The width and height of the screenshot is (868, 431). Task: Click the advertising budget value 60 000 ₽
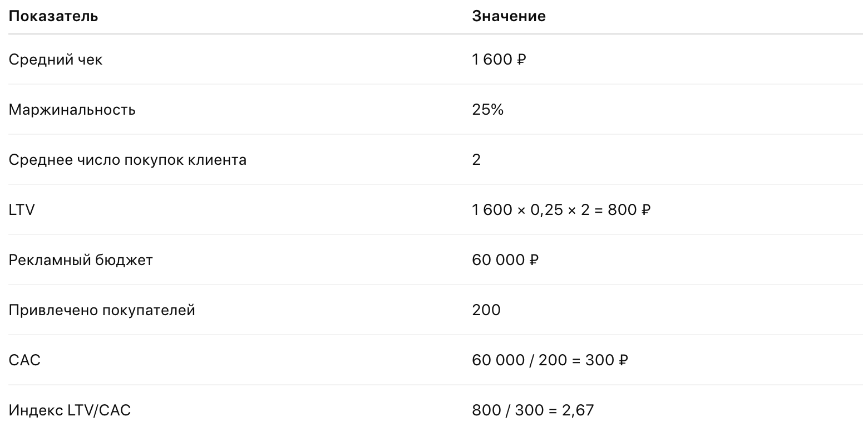(x=505, y=260)
